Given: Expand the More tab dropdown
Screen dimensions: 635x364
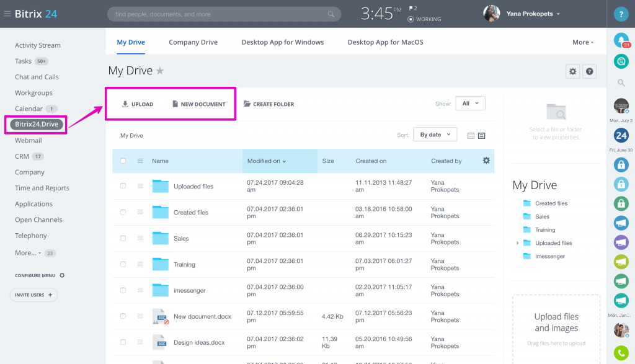Looking at the screenshot, I should point(583,42).
